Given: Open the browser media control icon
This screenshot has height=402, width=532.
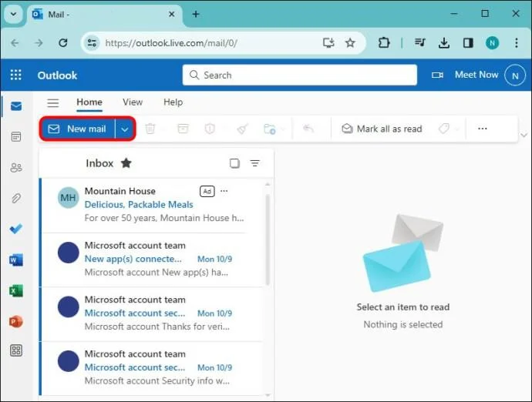Looking at the screenshot, I should pos(419,42).
